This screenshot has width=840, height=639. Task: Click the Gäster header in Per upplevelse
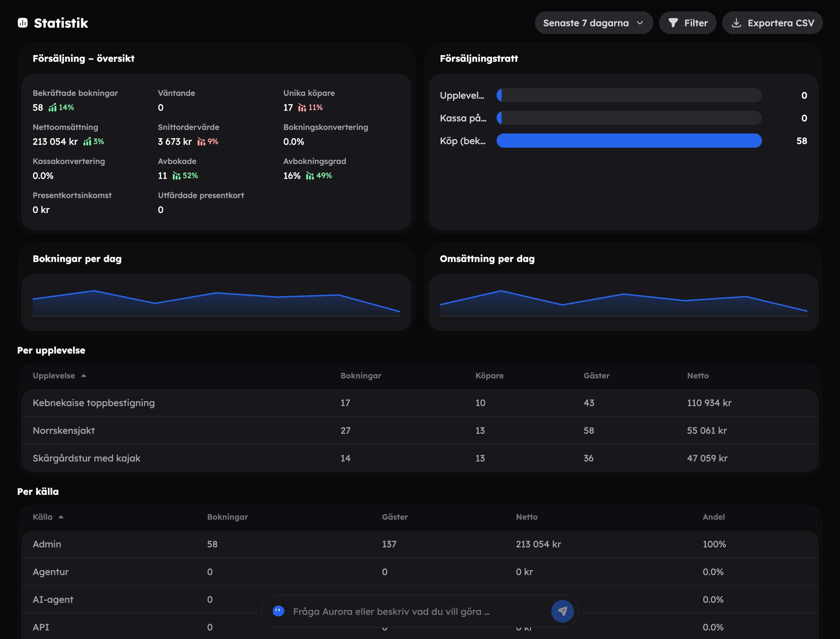coord(596,376)
